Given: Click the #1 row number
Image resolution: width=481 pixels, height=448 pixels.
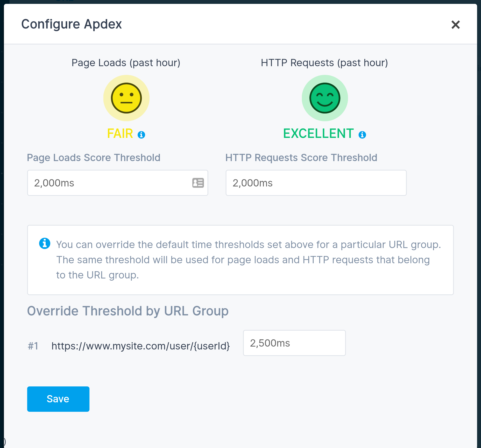Looking at the screenshot, I should coord(33,346).
